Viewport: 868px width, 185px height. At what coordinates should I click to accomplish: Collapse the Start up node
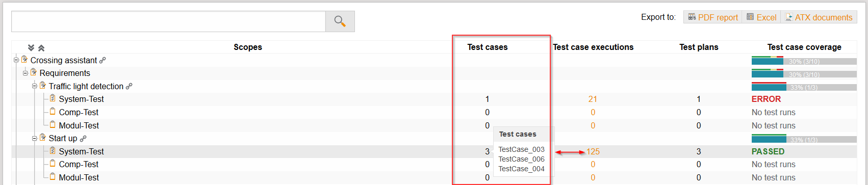34,138
